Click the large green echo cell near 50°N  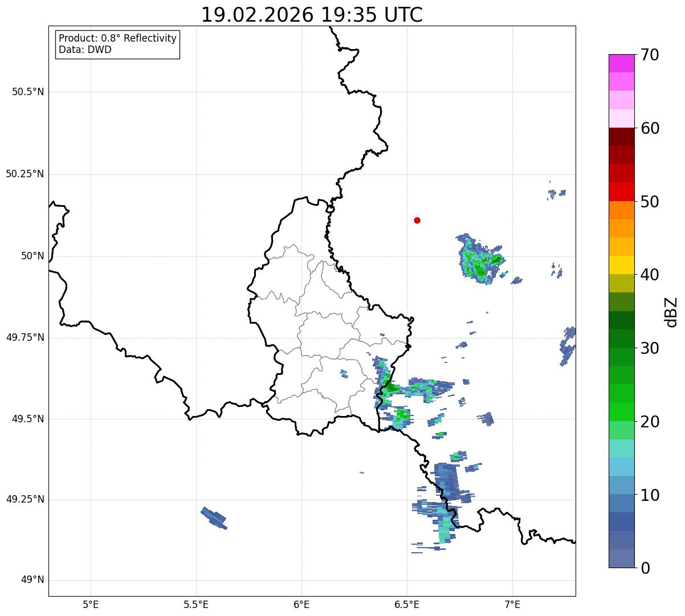480,260
